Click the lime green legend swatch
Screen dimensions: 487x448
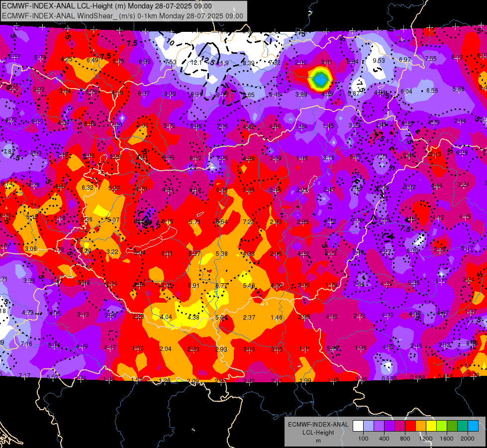point(441,426)
